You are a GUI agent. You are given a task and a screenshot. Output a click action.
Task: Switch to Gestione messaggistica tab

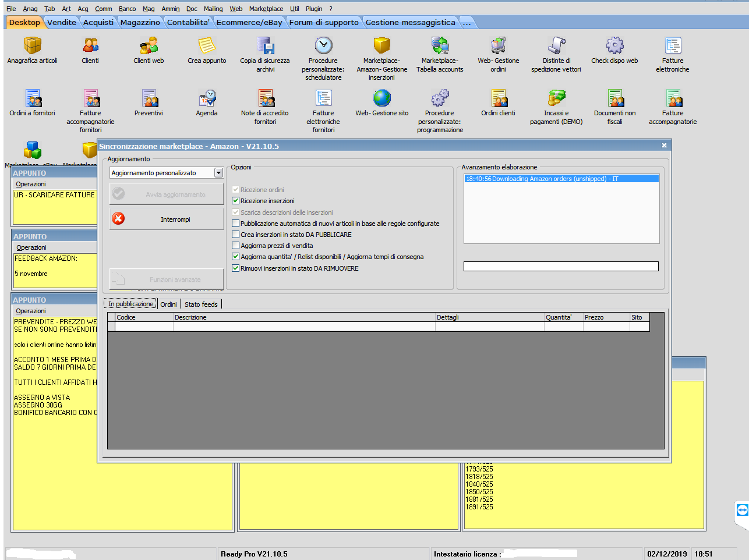click(411, 22)
